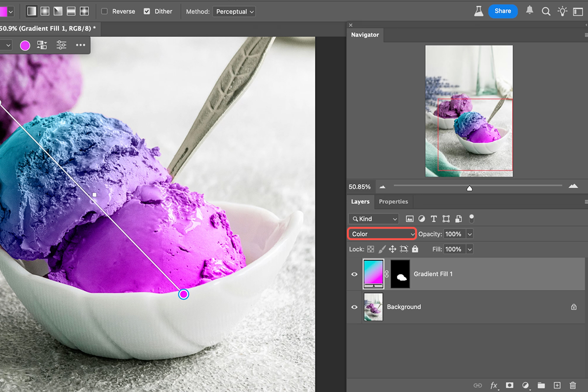
Task: Click the Create new fill adjustment layer icon
Action: click(x=525, y=386)
